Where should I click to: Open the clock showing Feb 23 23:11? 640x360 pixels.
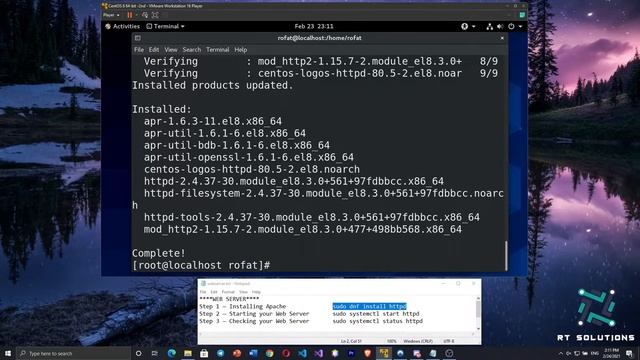[314, 26]
